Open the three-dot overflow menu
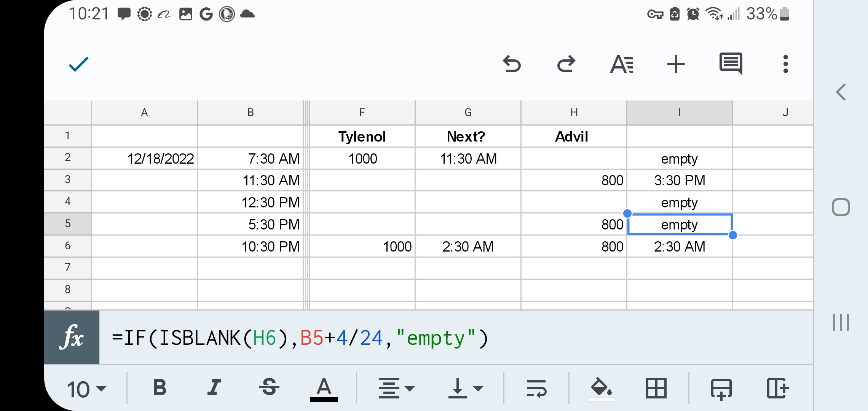Image resolution: width=868 pixels, height=411 pixels. pos(785,64)
